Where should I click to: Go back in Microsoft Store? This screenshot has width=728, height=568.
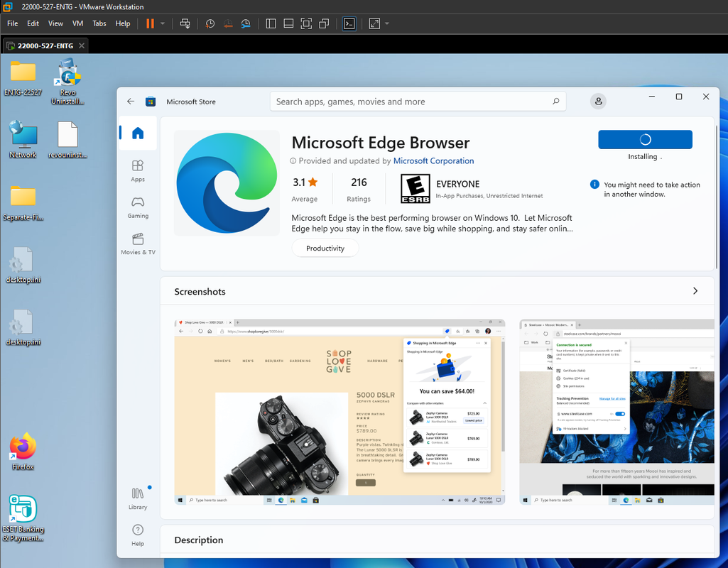(x=131, y=101)
